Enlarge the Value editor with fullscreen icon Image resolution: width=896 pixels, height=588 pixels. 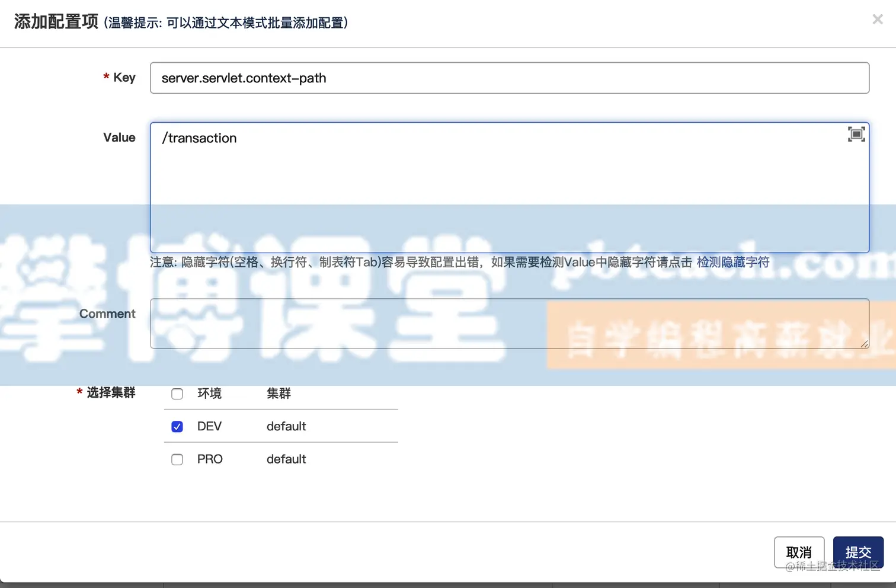click(856, 133)
